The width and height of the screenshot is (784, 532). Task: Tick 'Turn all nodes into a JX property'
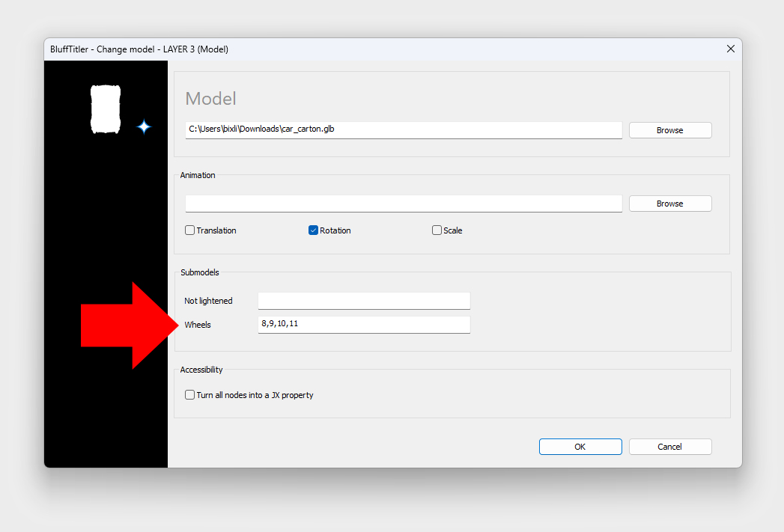tap(190, 395)
